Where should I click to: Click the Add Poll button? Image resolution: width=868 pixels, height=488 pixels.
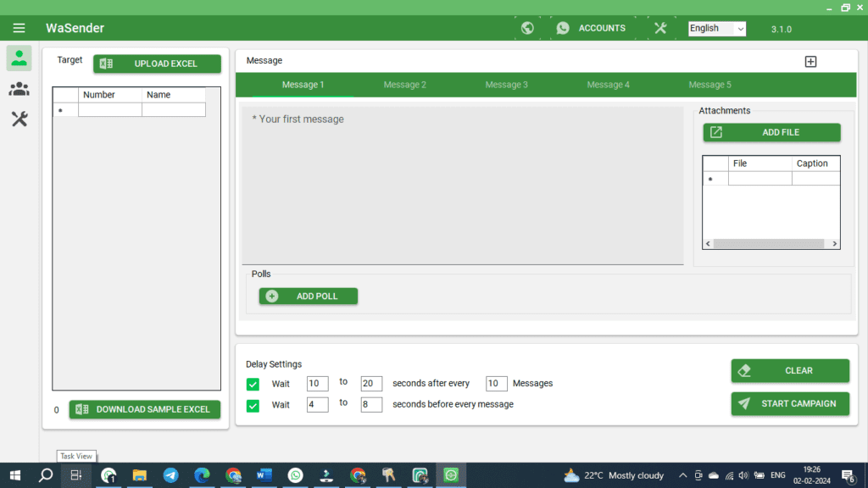pyautogui.click(x=309, y=296)
